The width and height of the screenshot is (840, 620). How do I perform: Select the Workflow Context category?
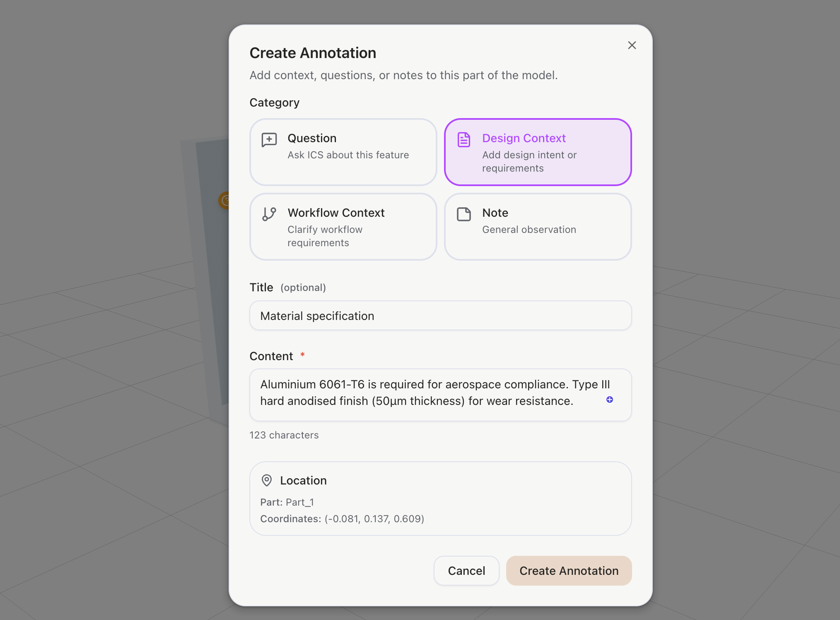pos(343,227)
